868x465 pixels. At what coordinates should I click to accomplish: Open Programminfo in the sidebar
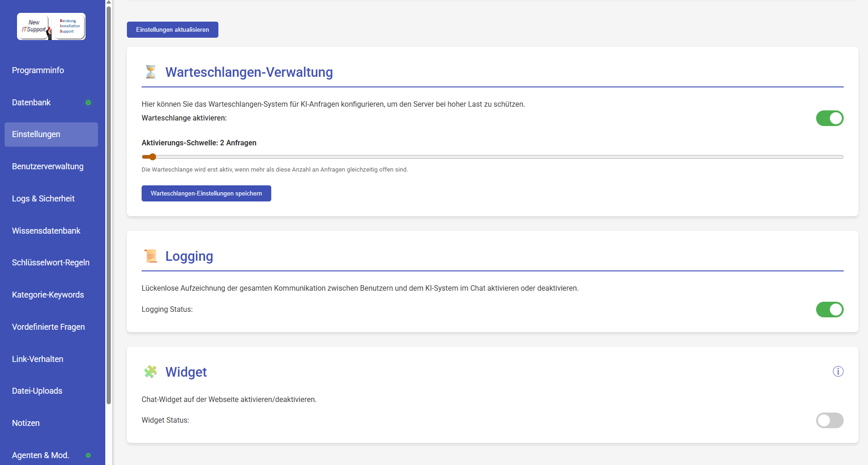pos(38,70)
